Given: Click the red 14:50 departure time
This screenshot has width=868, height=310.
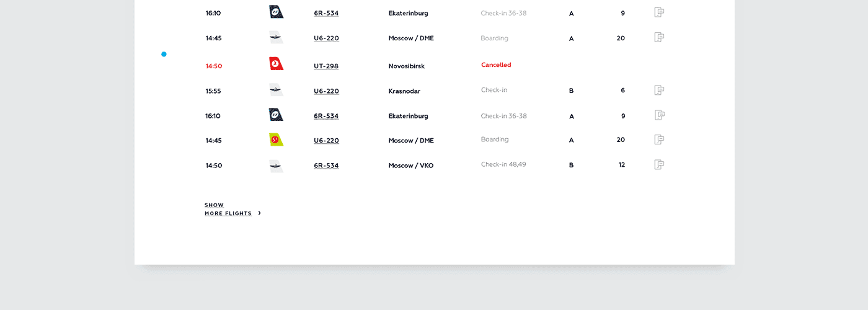Looking at the screenshot, I should [214, 66].
